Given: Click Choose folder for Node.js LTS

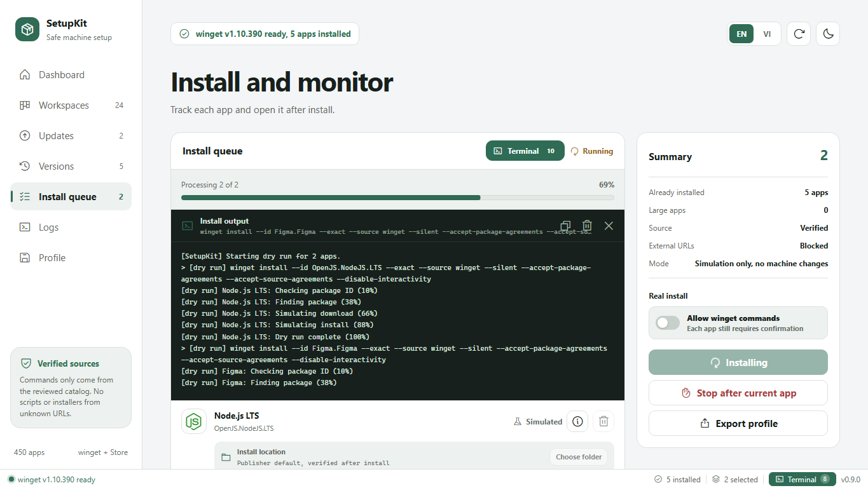Looking at the screenshot, I should tap(579, 457).
